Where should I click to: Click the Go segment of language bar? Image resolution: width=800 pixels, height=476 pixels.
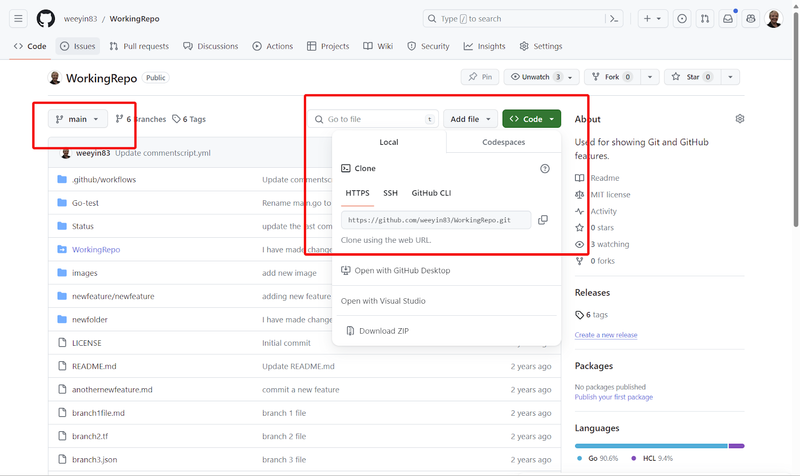pos(651,446)
